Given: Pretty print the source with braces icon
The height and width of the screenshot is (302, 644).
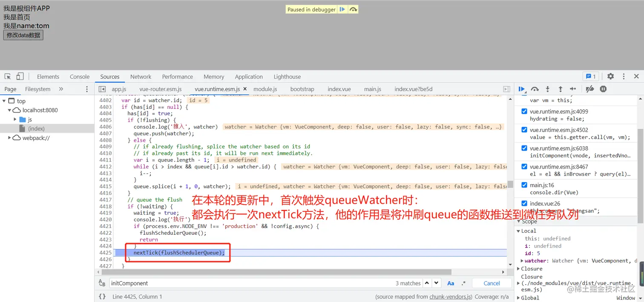Looking at the screenshot, I should click(102, 296).
